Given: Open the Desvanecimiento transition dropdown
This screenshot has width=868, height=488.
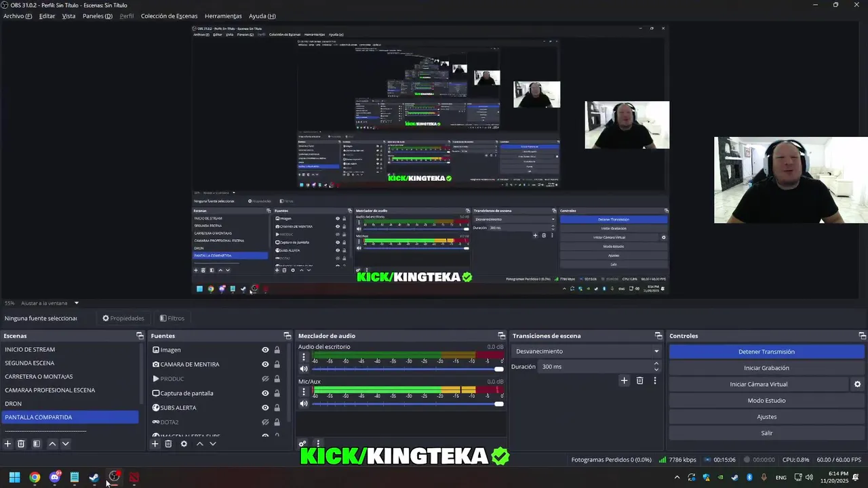Looking at the screenshot, I should pyautogui.click(x=587, y=351).
